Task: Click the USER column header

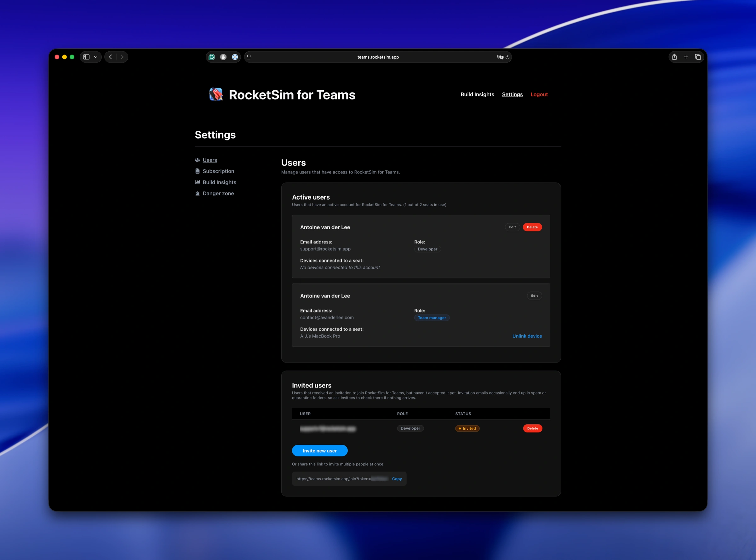Action: click(x=305, y=414)
